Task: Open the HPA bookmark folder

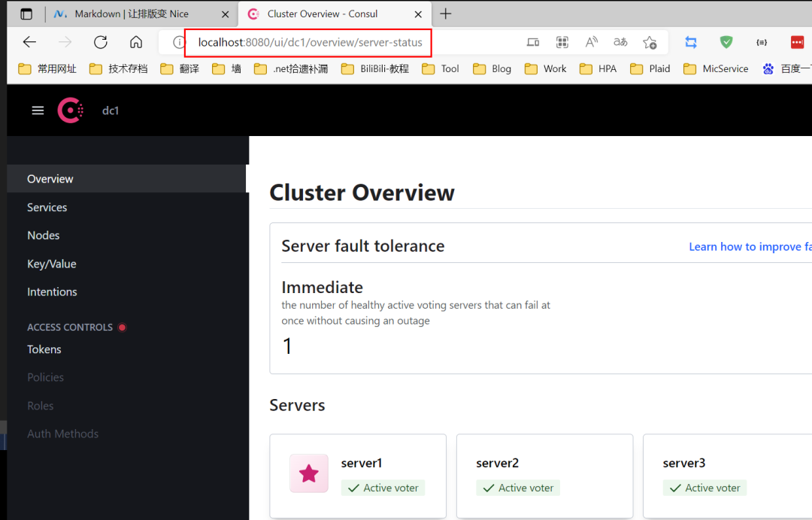Action: 598,69
